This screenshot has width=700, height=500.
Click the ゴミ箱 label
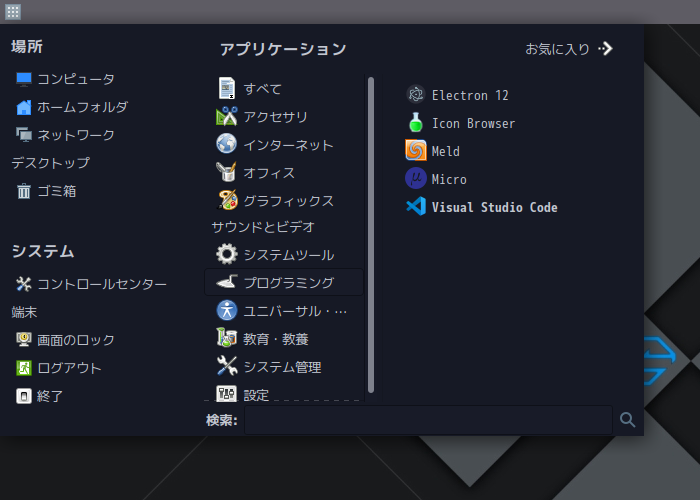click(57, 191)
